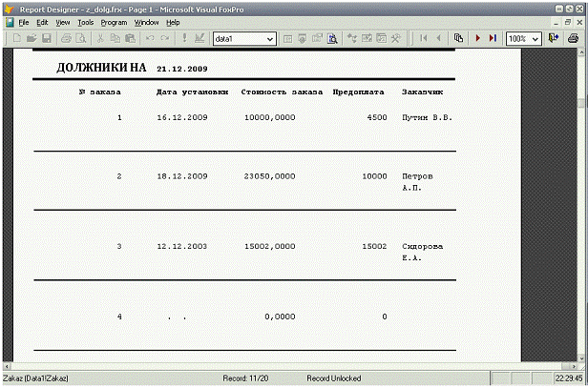Open the Document View toolbar icon
The height and width of the screenshot is (388, 588).
tap(332, 38)
